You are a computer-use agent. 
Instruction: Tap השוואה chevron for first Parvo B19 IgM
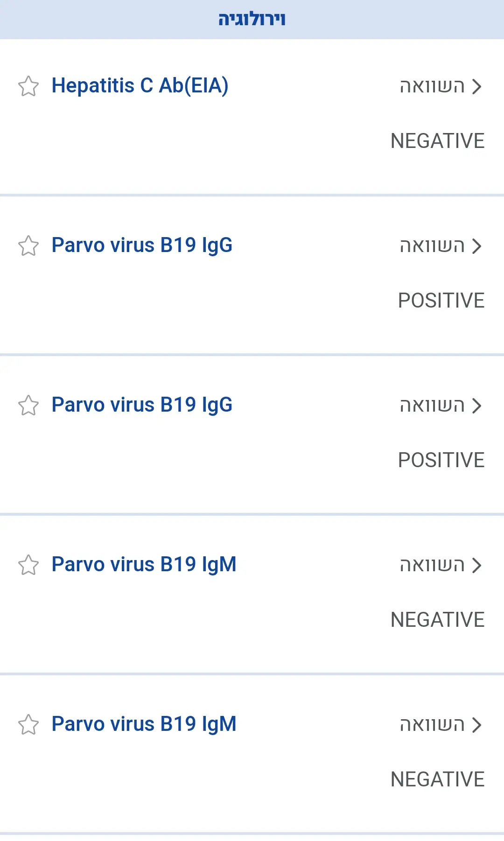tap(476, 565)
